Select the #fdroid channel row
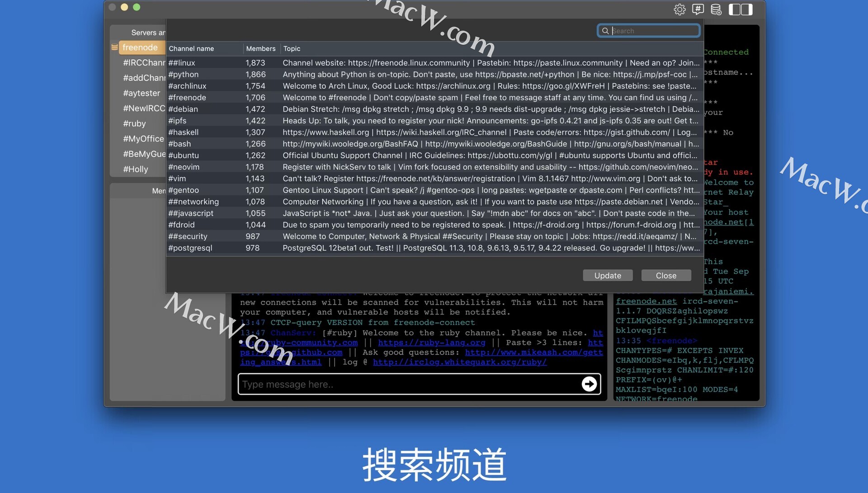The image size is (868, 493). 434,225
